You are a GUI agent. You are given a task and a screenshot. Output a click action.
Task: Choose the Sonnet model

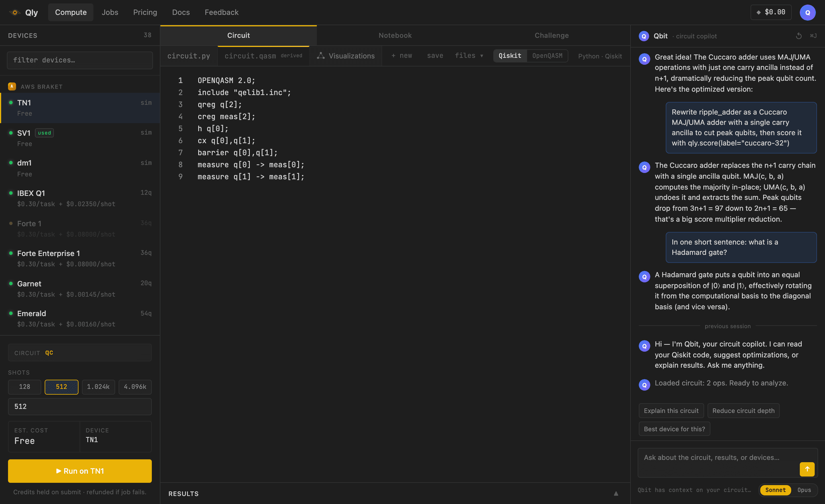coord(775,490)
